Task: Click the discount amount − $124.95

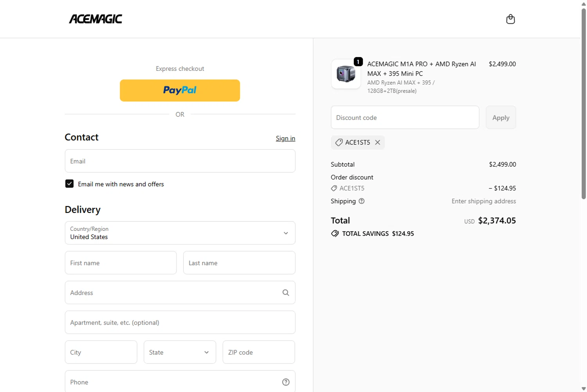Action: [x=502, y=188]
